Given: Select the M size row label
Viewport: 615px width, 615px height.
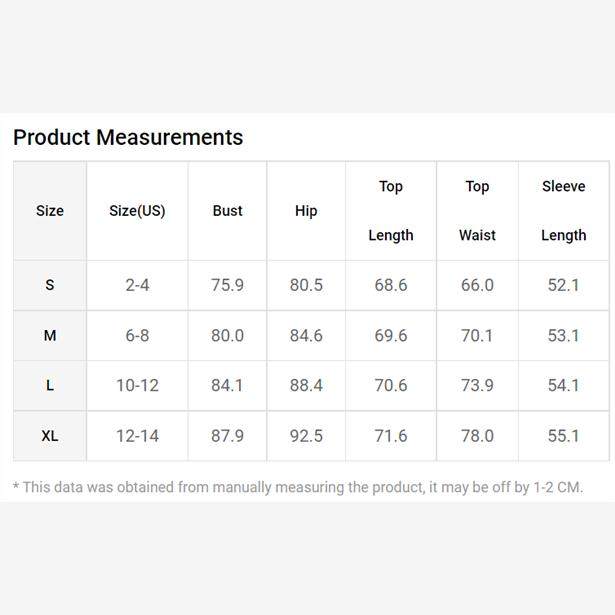Looking at the screenshot, I should click(x=50, y=336).
